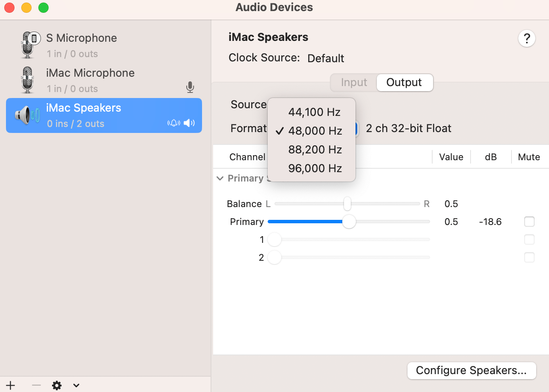Select S Microphone device icon
549x392 pixels.
coord(29,45)
